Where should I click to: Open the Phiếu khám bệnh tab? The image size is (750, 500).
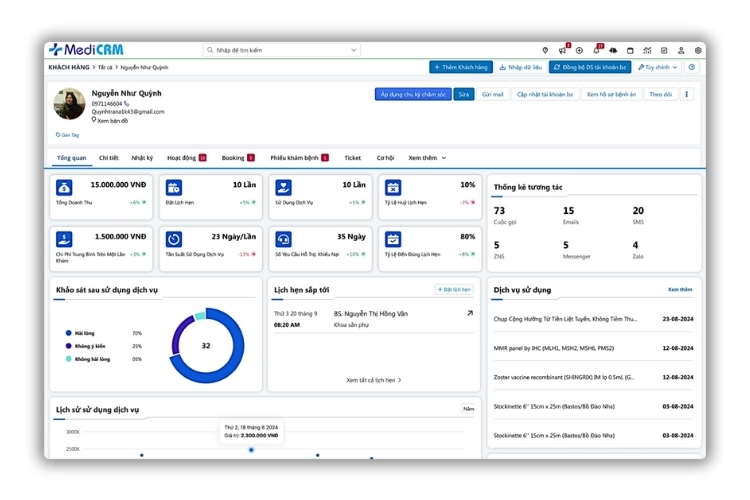[x=298, y=158]
